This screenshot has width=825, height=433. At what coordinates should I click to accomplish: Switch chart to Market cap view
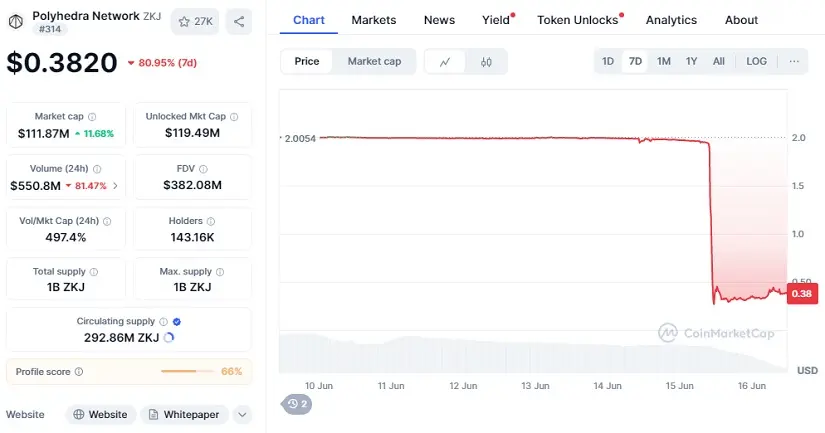tap(374, 62)
